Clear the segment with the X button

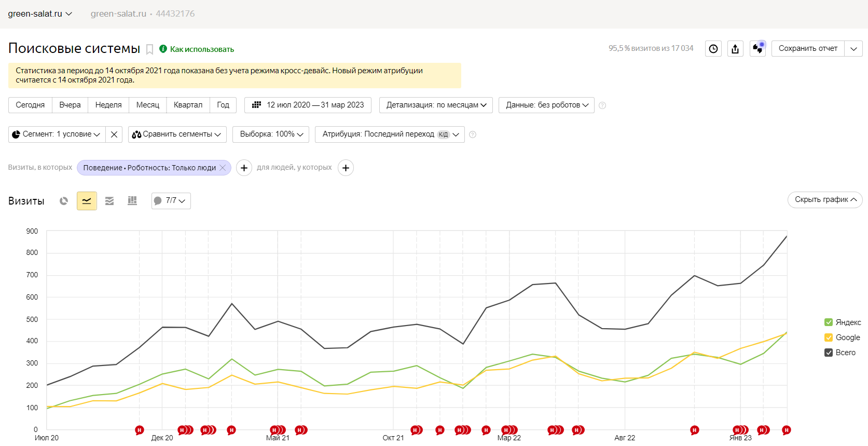[x=114, y=134]
